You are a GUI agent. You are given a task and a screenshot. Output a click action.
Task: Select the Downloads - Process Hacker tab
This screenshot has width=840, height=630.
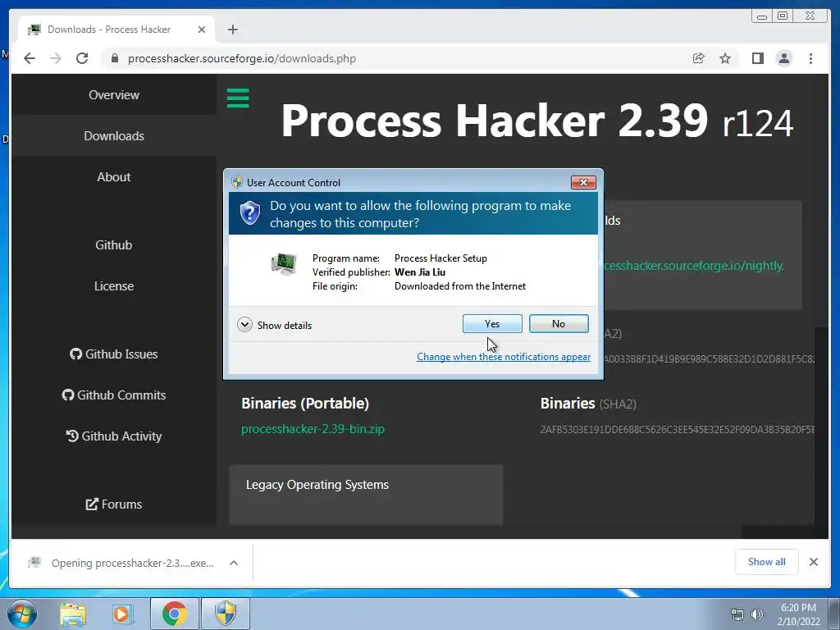tap(116, 30)
